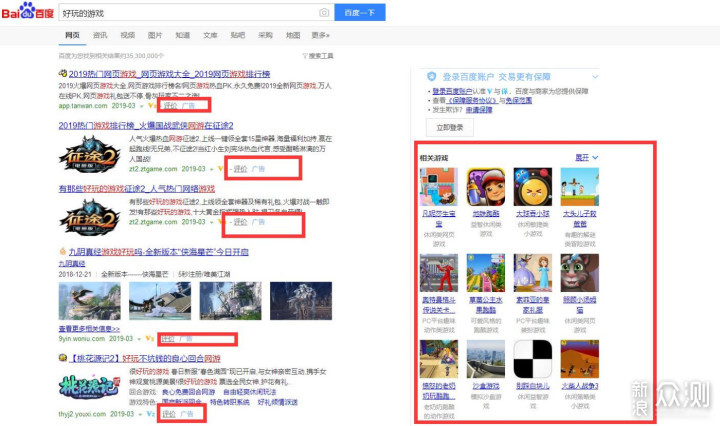Open the 大球吞小球 game icon
Screen dimensions: 720x426
pos(533,187)
